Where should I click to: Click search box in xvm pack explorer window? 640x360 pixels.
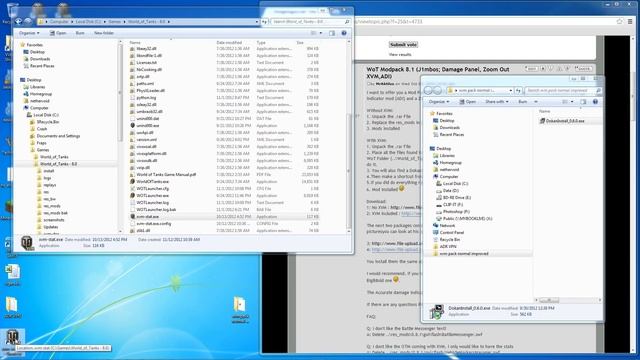pyautogui.click(x=563, y=90)
